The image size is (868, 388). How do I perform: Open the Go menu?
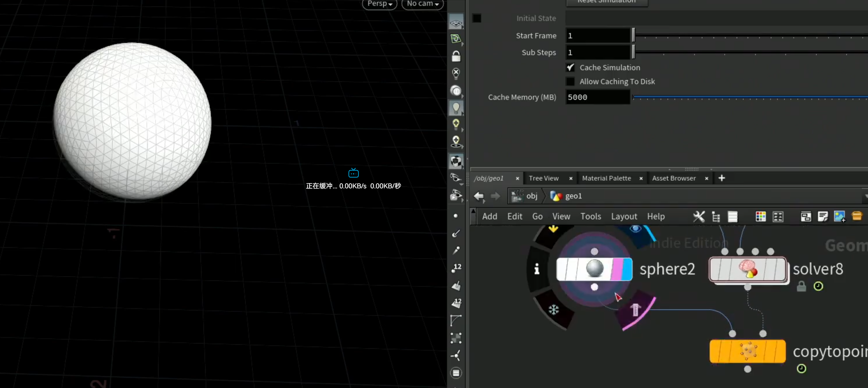click(x=537, y=216)
